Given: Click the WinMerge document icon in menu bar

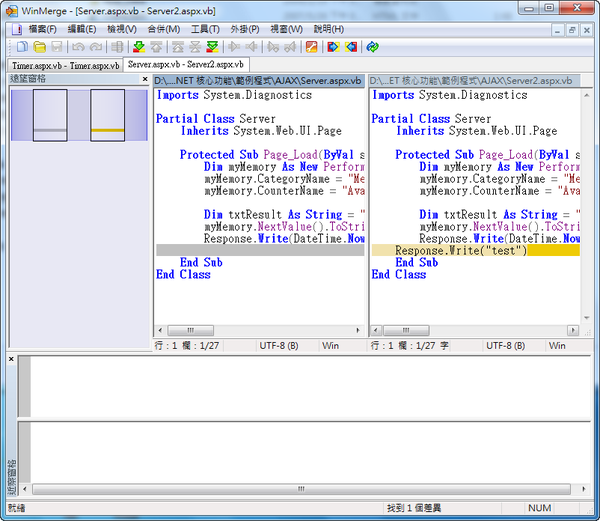Looking at the screenshot, I should tap(16, 29).
